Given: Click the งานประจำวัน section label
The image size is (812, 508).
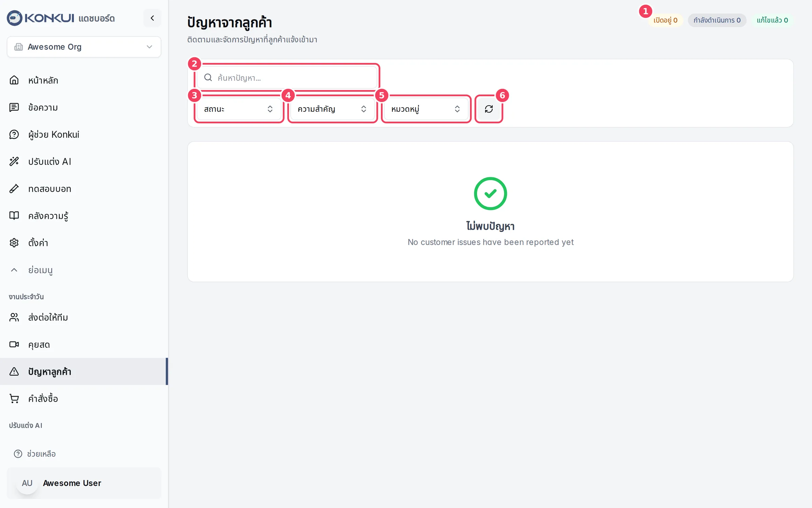Looking at the screenshot, I should click(x=26, y=297).
